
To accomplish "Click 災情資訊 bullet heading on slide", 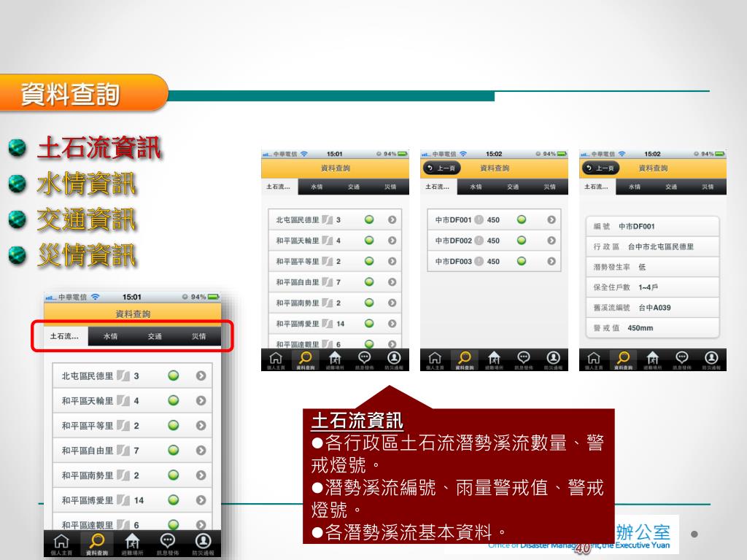I will 86,255.
